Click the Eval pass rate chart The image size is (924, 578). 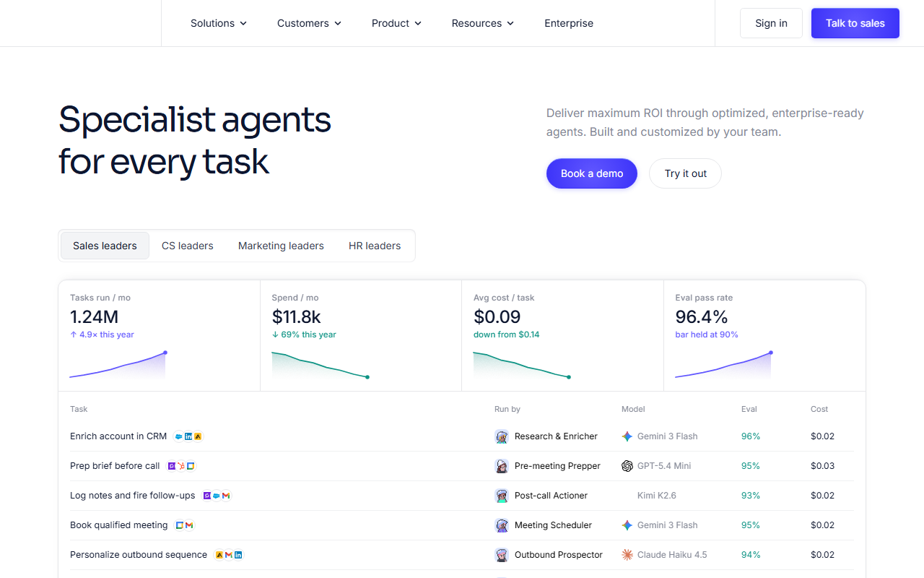724,365
